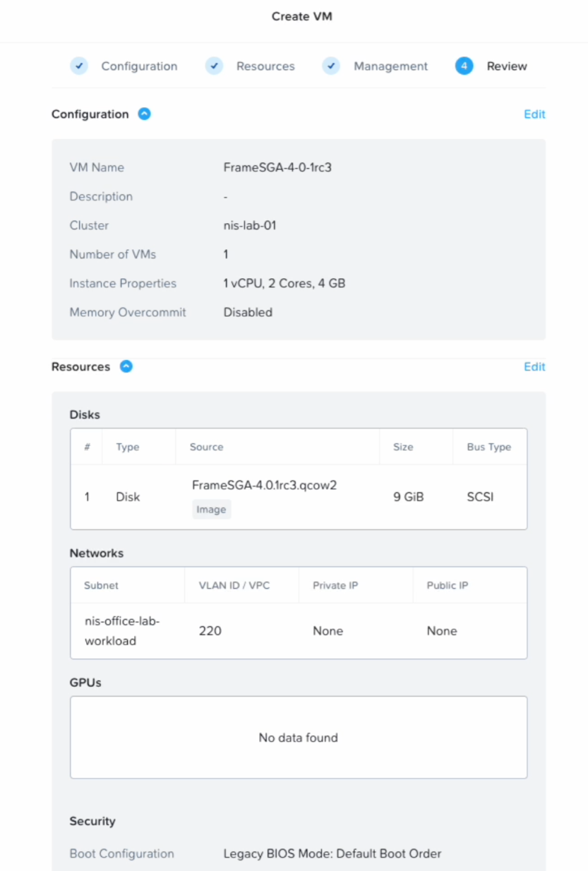Click the Management step checkmark icon

(331, 66)
